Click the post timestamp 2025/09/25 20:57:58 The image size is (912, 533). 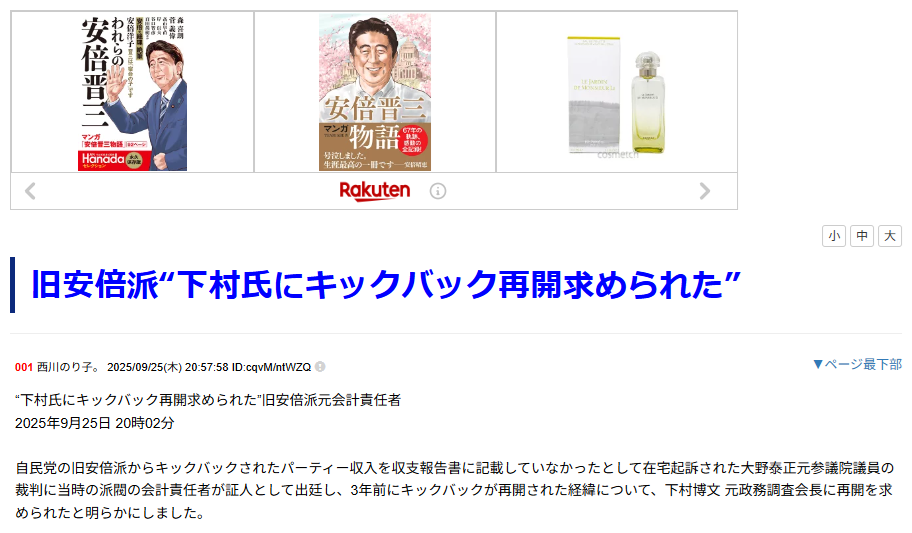[168, 367]
